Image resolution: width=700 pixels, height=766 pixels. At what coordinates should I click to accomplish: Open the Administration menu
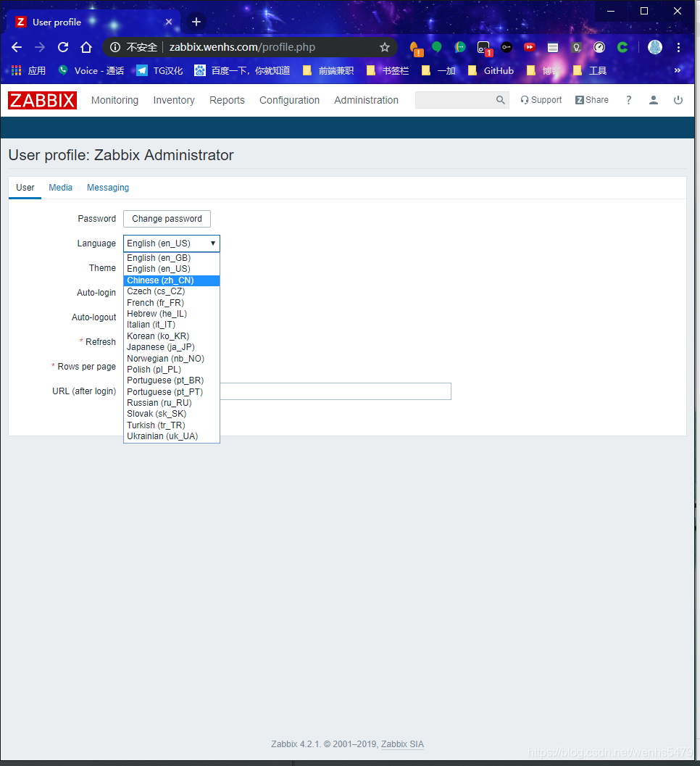pyautogui.click(x=367, y=100)
